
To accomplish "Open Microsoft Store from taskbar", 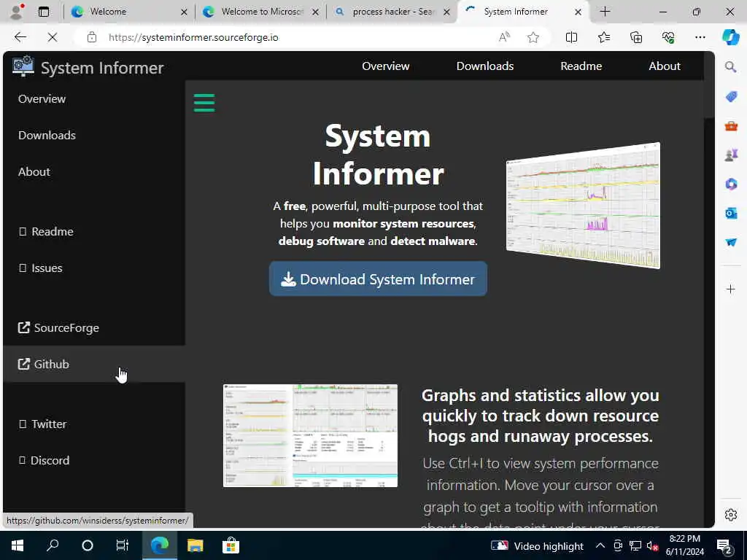I will point(231,545).
